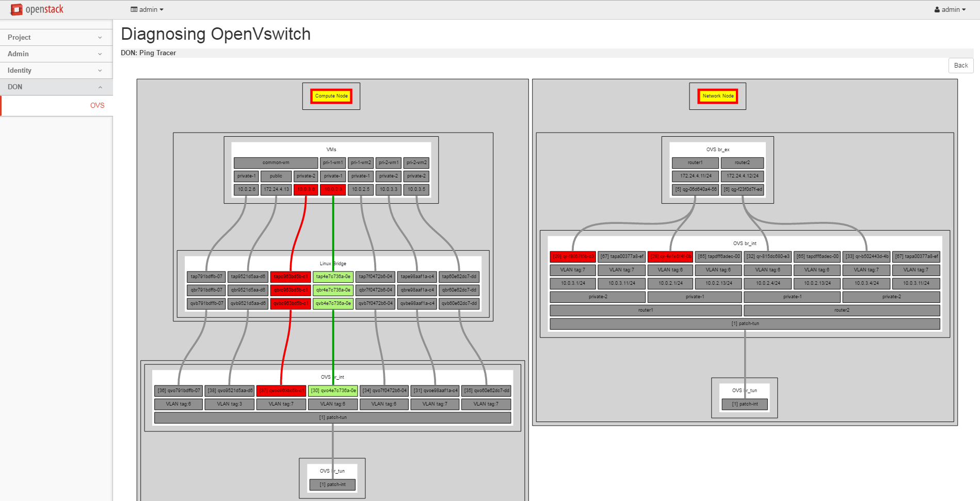Click the OpenStack logo
980x501 pixels.
(37, 9)
